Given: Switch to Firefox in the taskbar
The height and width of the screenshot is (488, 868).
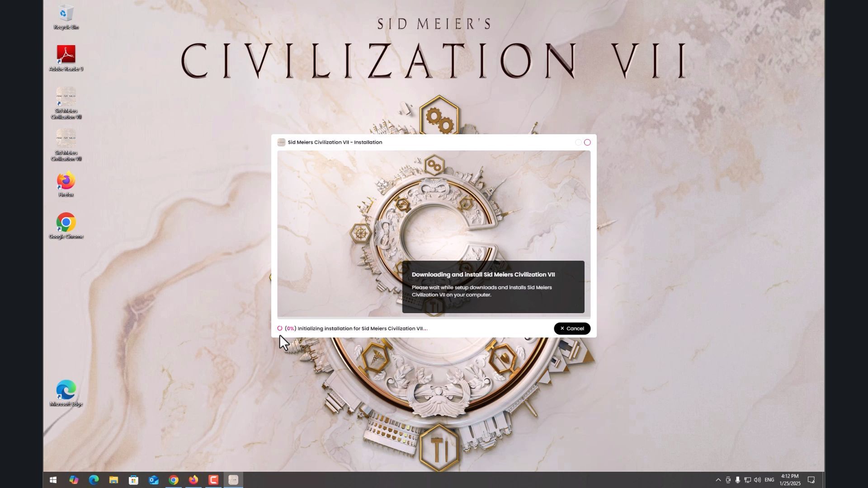Looking at the screenshot, I should coord(193,480).
